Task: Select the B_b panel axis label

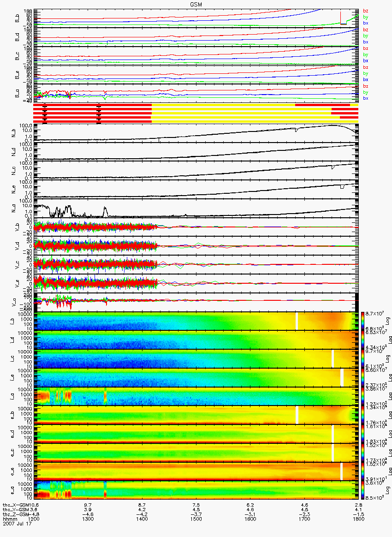Action: coord(17,18)
